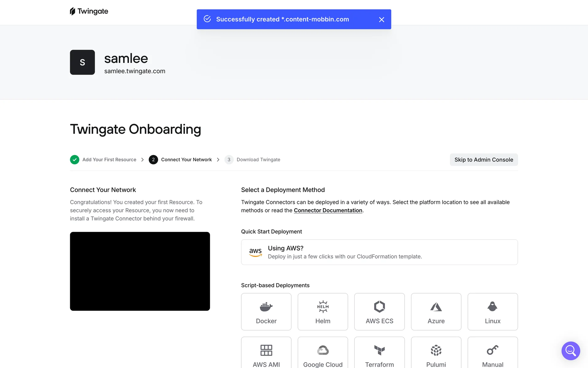Select AWS ECS deployment method
Viewport: 588px width, 368px height.
(x=379, y=312)
